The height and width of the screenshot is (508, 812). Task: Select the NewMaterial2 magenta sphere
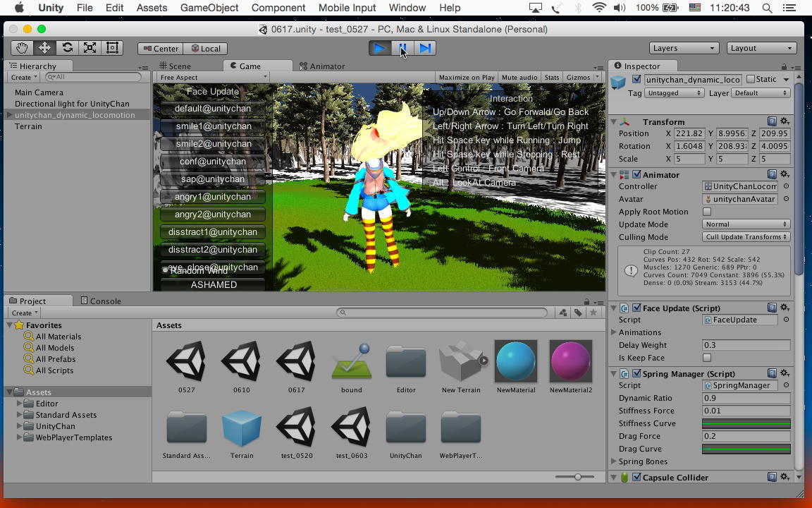pos(571,361)
